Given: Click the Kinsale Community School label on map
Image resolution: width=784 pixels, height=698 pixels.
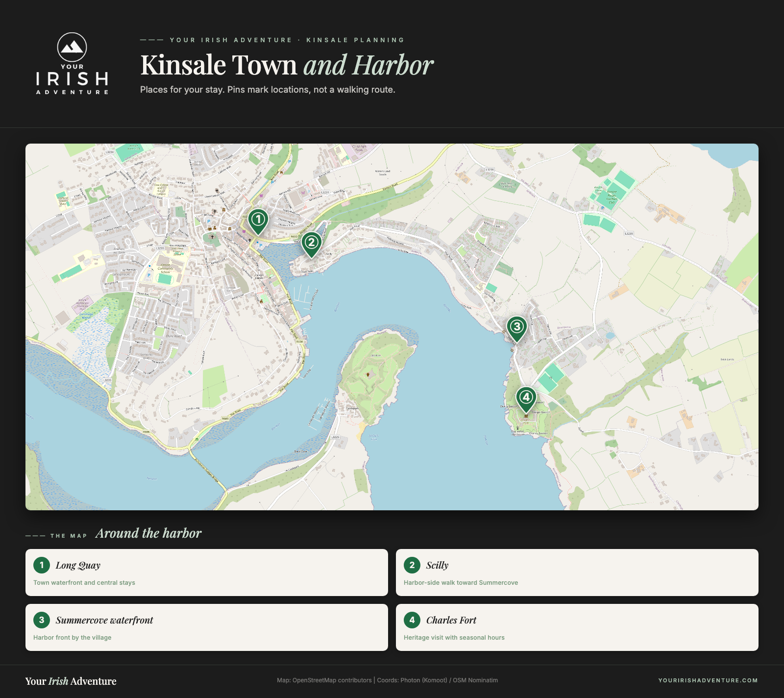Looking at the screenshot, I should [166, 269].
